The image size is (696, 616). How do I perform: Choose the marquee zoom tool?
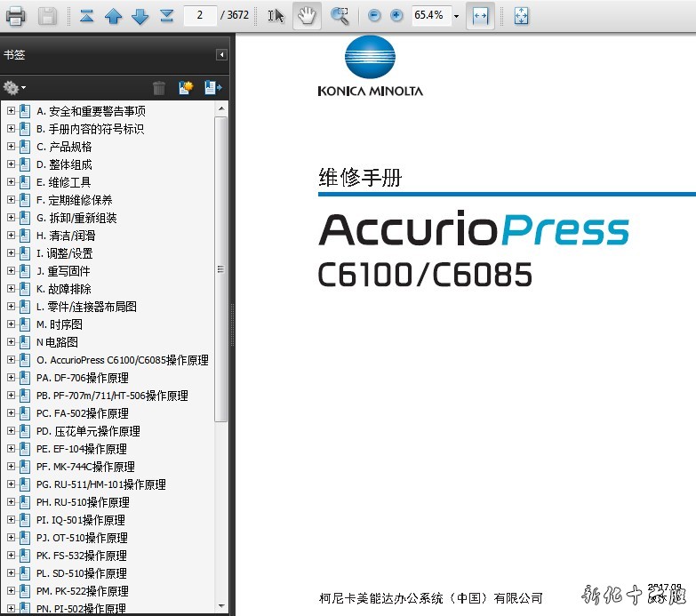coord(340,15)
